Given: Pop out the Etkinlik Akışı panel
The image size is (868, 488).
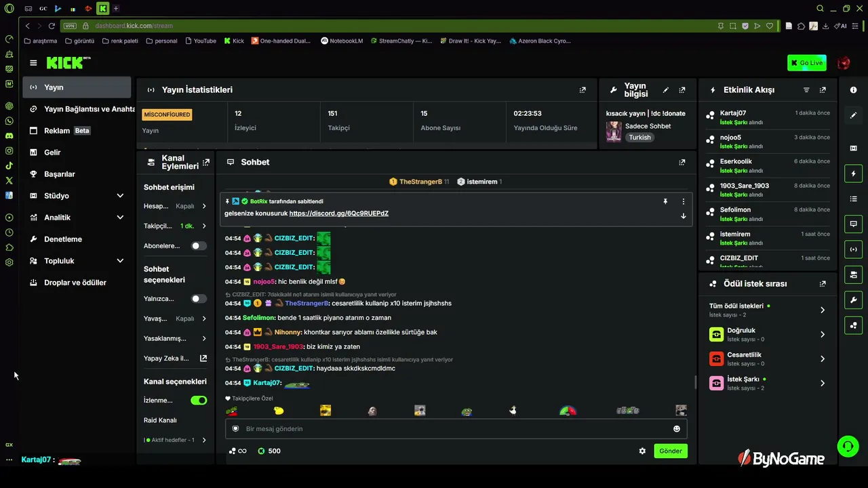Looking at the screenshot, I should point(823,89).
